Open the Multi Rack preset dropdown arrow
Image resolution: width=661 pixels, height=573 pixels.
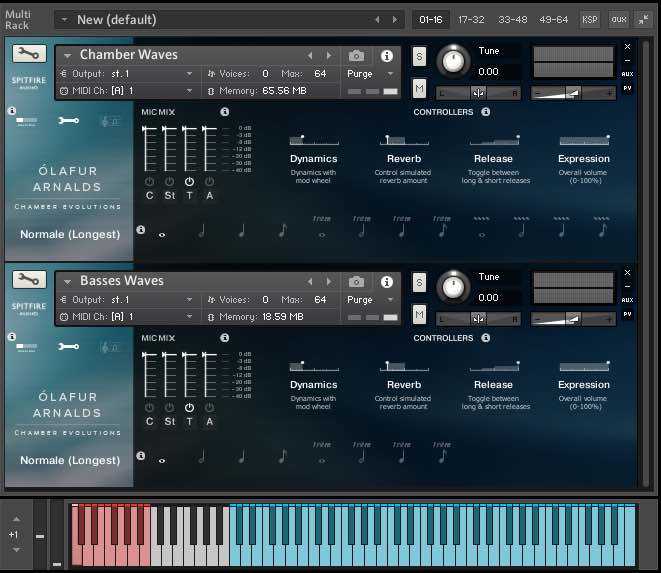(64, 19)
